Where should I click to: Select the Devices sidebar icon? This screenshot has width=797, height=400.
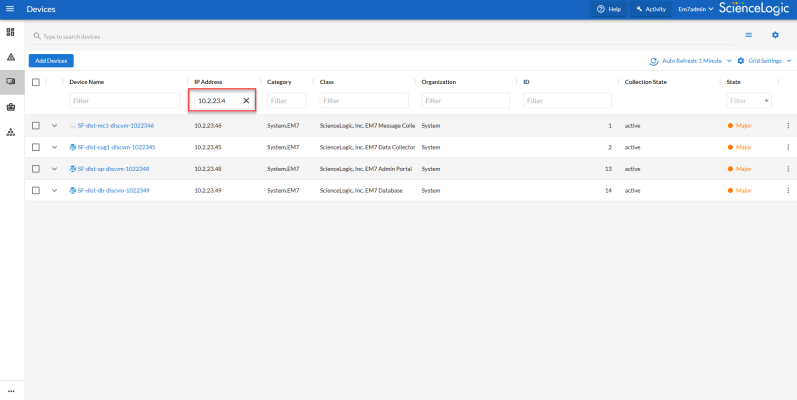click(x=11, y=82)
